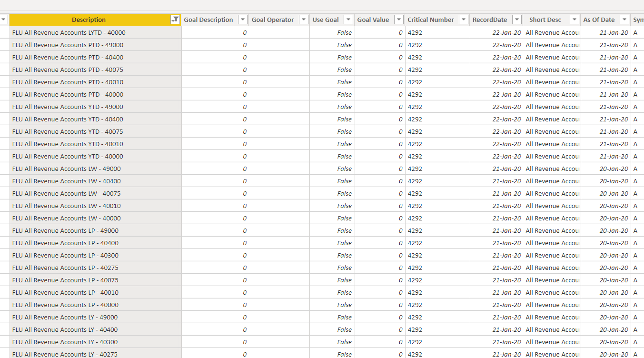Select cell FLU All Revenue Accounts YTD - 49000
Viewport: 644px width, 358px height.
coord(95,107)
